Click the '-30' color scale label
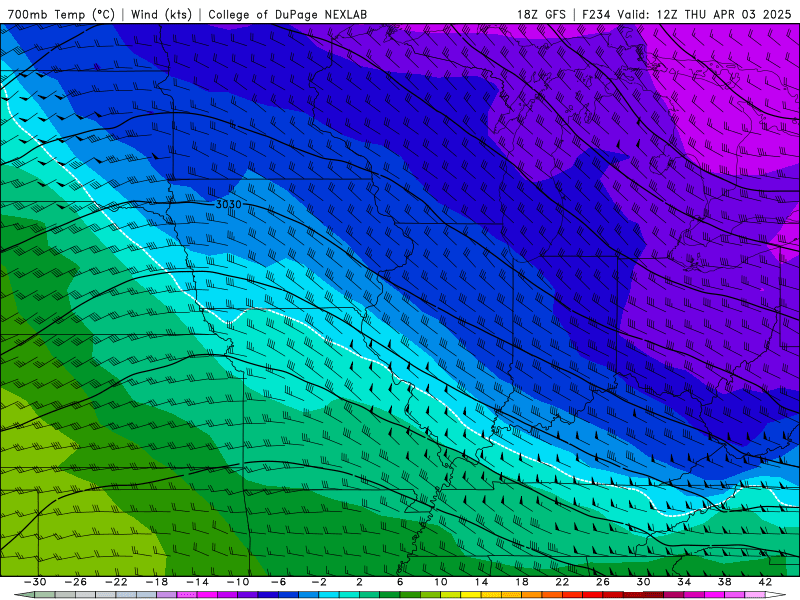Viewport: 800px width, 600px height. coord(35,582)
